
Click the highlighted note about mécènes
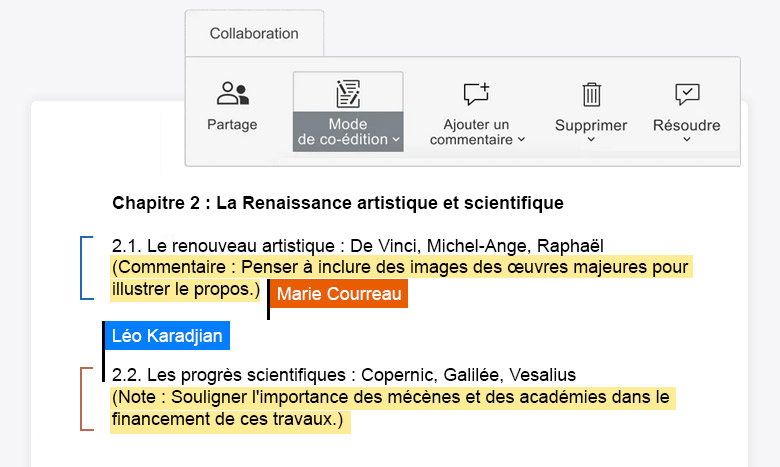[x=392, y=408]
